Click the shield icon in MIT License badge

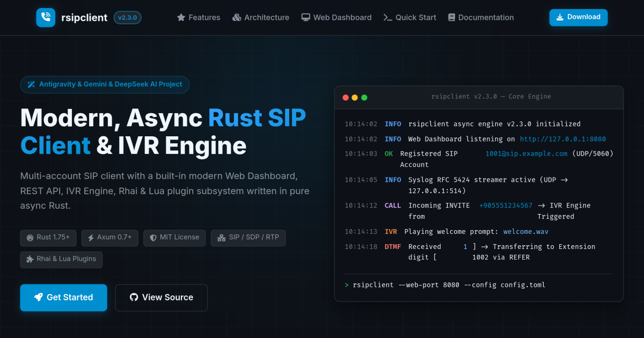click(153, 238)
